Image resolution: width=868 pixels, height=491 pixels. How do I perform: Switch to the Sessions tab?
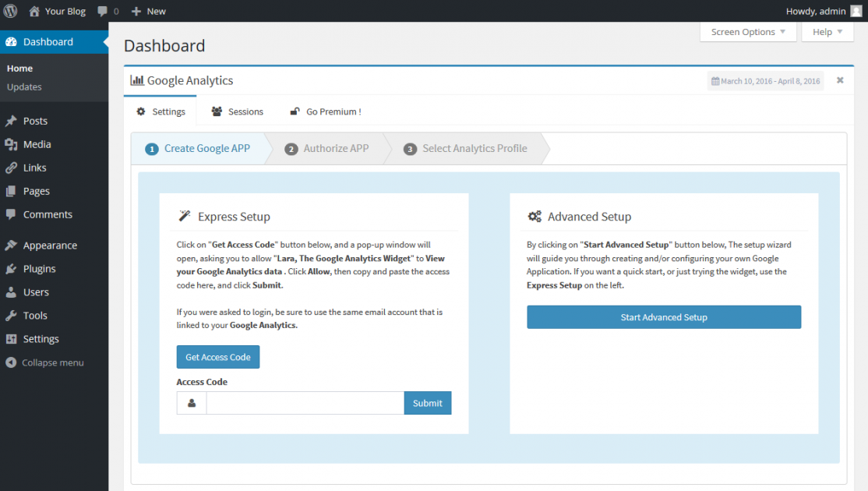tap(238, 111)
